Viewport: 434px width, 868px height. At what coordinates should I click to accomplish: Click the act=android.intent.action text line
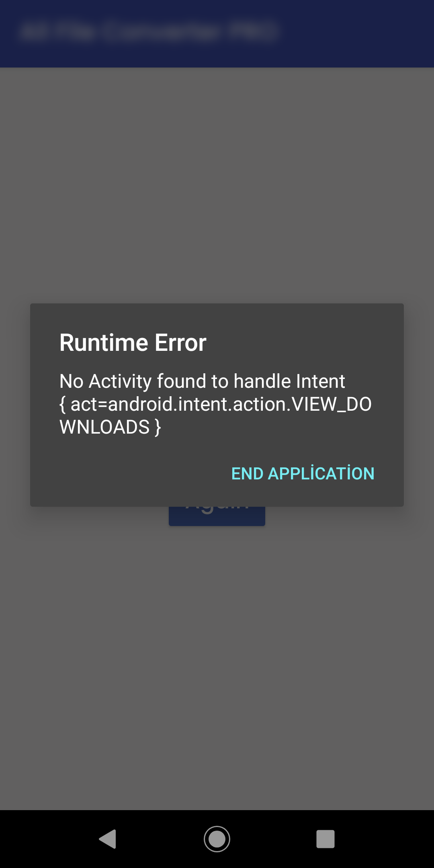click(x=215, y=404)
